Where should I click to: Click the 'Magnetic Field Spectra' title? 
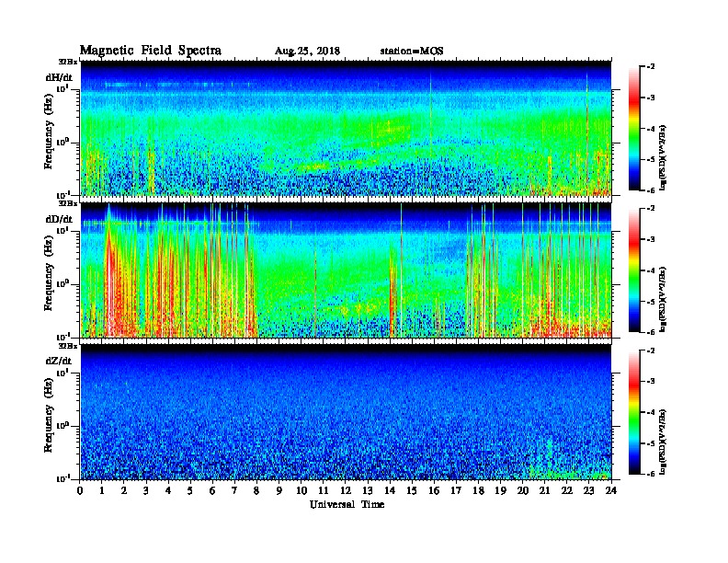tap(151, 51)
